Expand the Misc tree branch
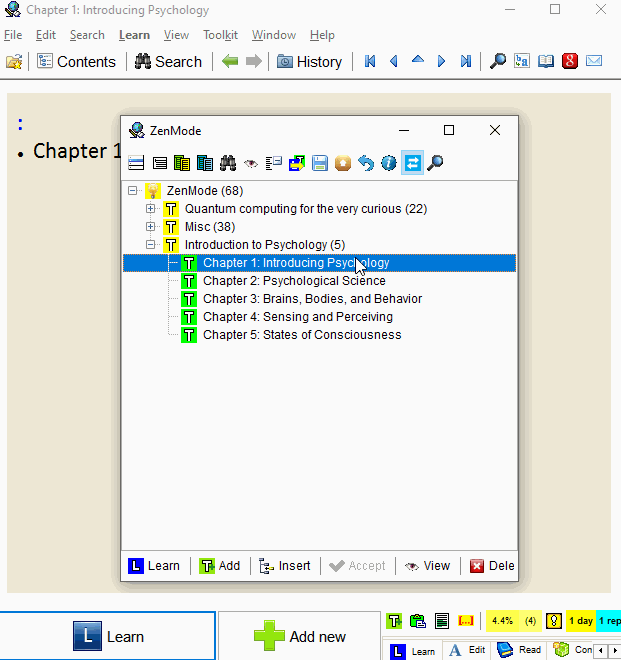 pyautogui.click(x=151, y=227)
